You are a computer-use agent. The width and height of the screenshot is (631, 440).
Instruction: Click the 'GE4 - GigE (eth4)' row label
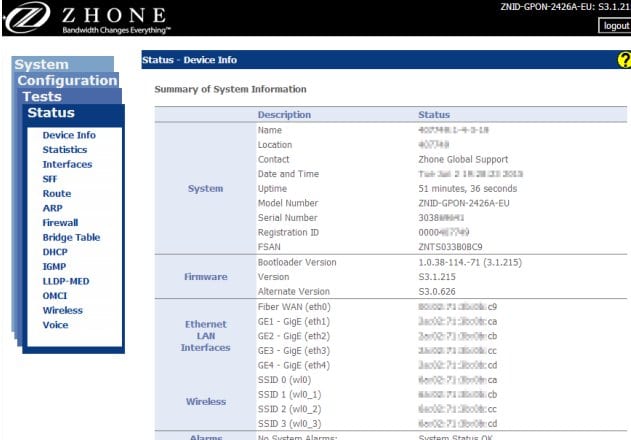coord(294,365)
